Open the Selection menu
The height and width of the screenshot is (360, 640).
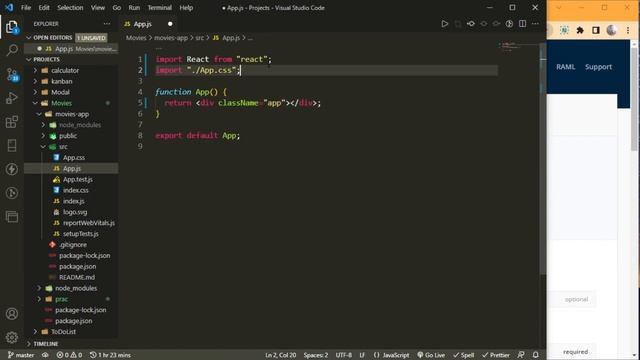pyautogui.click(x=70, y=7)
